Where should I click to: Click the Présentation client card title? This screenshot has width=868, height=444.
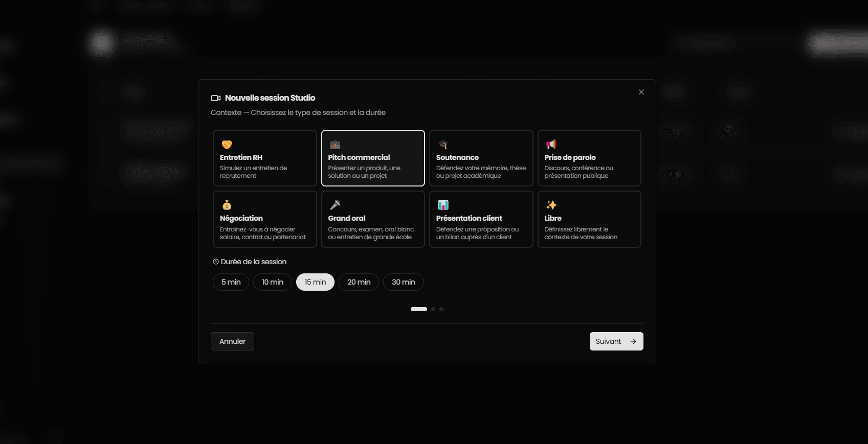click(469, 218)
